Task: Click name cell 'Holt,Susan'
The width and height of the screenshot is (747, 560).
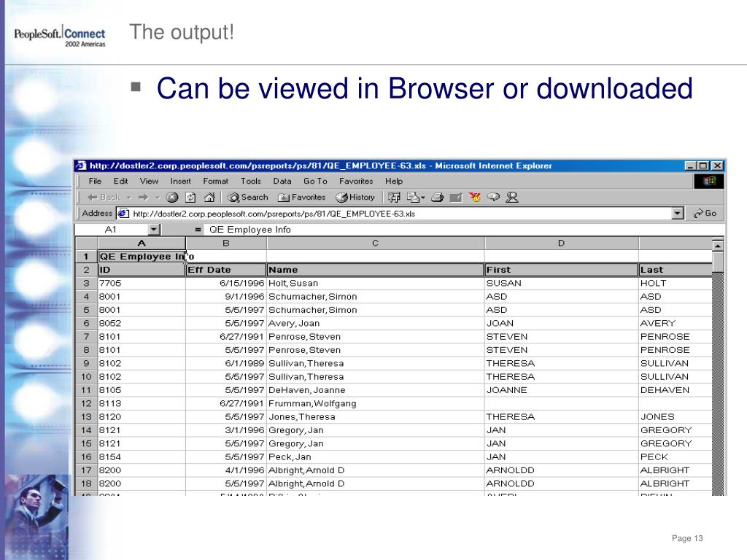Action: (376, 284)
